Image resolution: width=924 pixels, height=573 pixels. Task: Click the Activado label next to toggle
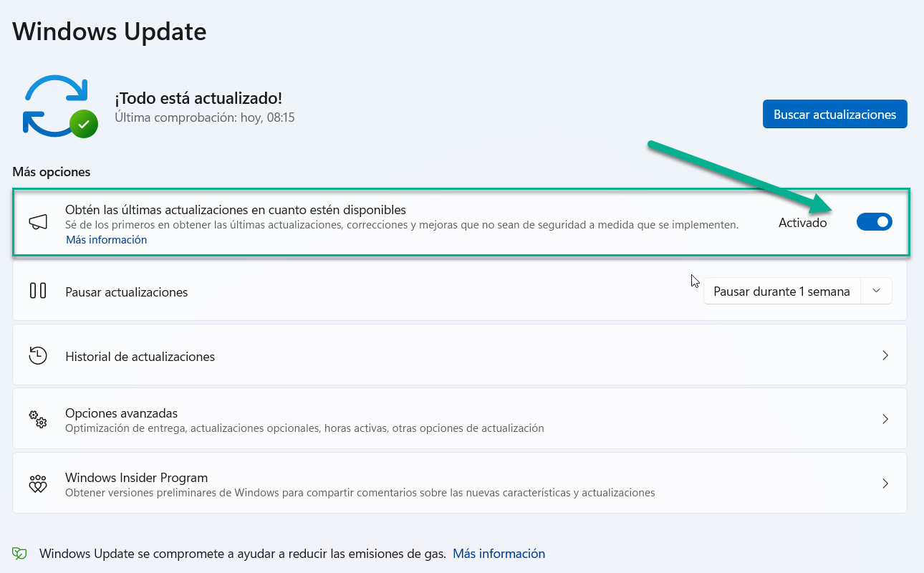[802, 223]
